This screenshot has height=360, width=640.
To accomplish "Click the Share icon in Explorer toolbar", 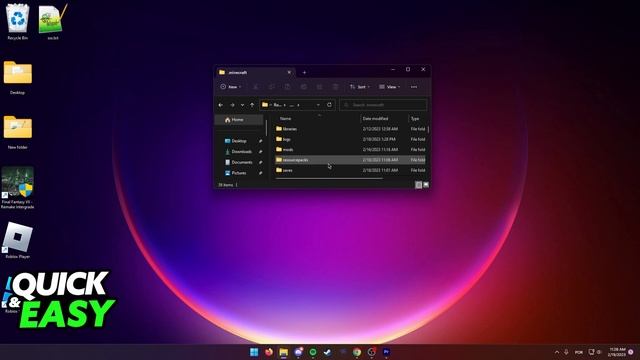I will (319, 87).
